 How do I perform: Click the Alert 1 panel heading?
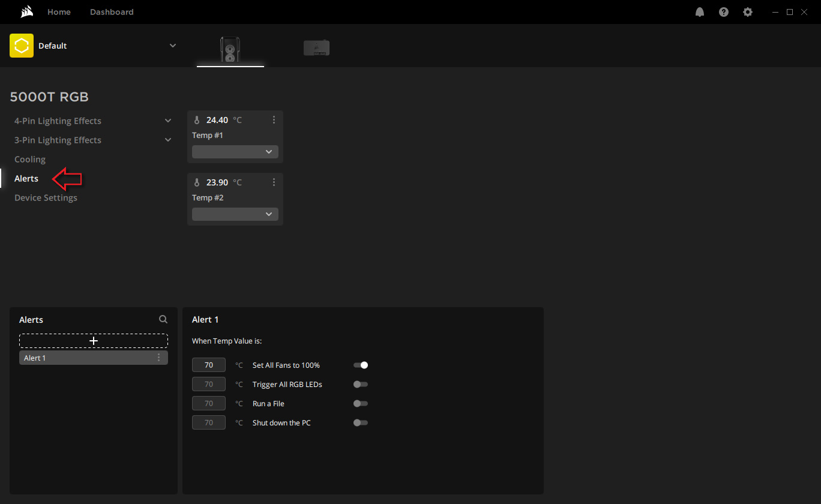click(205, 320)
